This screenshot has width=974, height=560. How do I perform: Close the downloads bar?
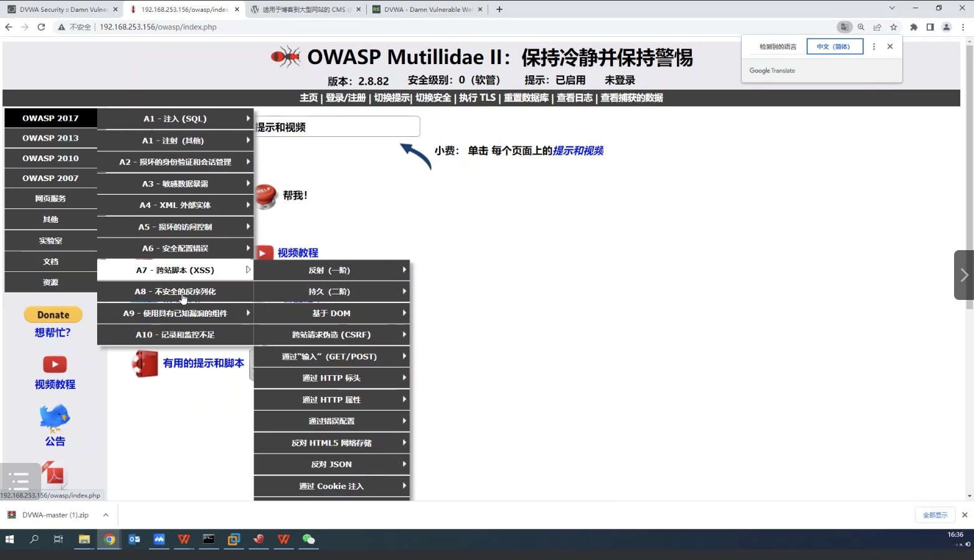coord(965,515)
